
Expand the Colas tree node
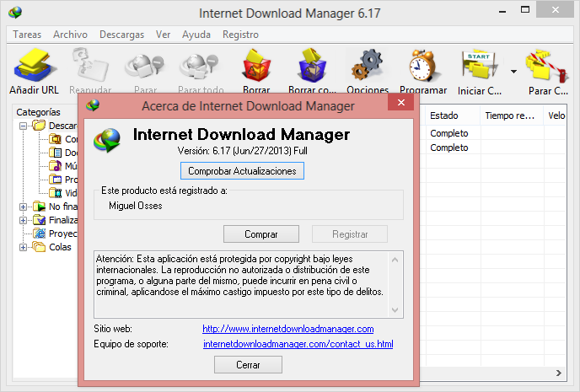click(23, 247)
